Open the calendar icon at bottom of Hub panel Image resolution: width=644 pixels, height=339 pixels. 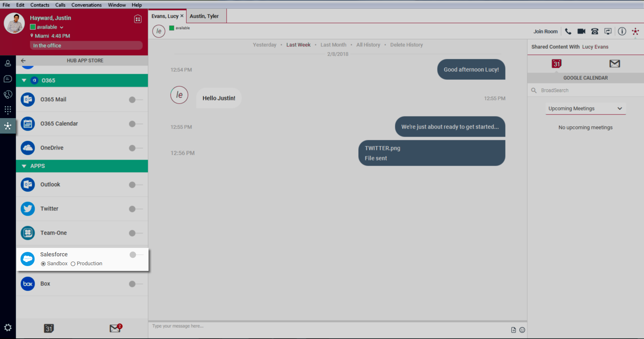[49, 328]
